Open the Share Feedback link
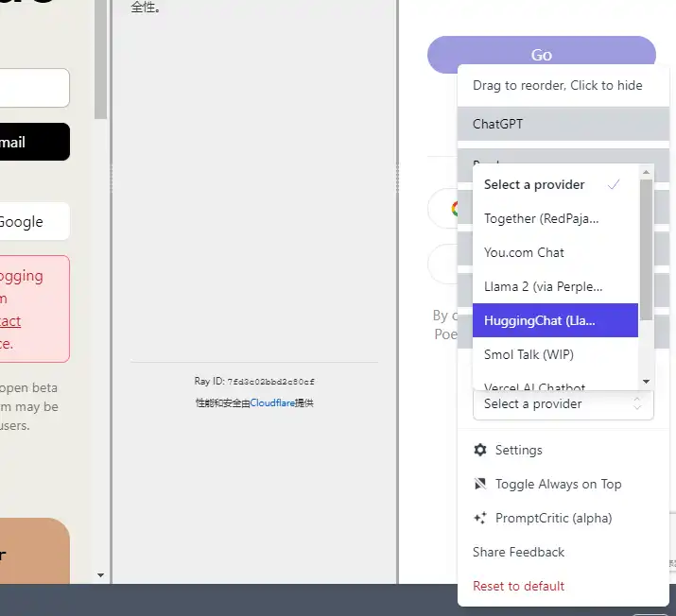This screenshot has width=676, height=616. pyautogui.click(x=518, y=552)
